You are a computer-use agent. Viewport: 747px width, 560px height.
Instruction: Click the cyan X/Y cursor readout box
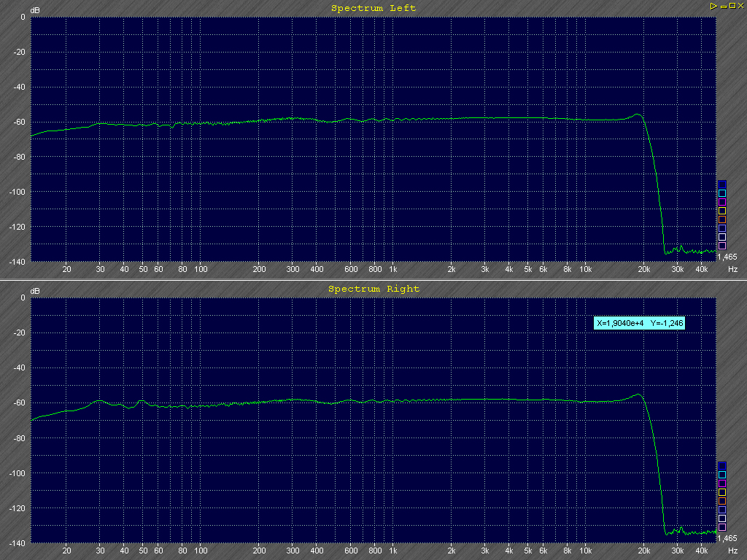(639, 323)
